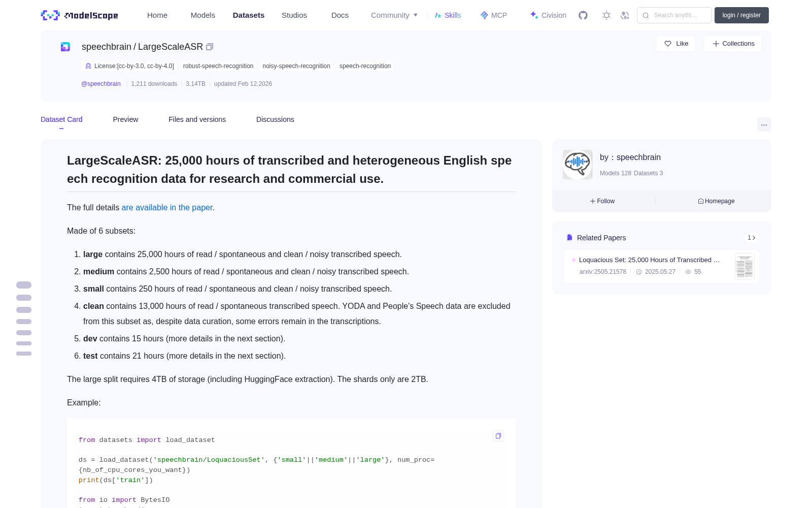
Task: Click the dataset avatar icon beside title
Action: pyautogui.click(x=65, y=47)
